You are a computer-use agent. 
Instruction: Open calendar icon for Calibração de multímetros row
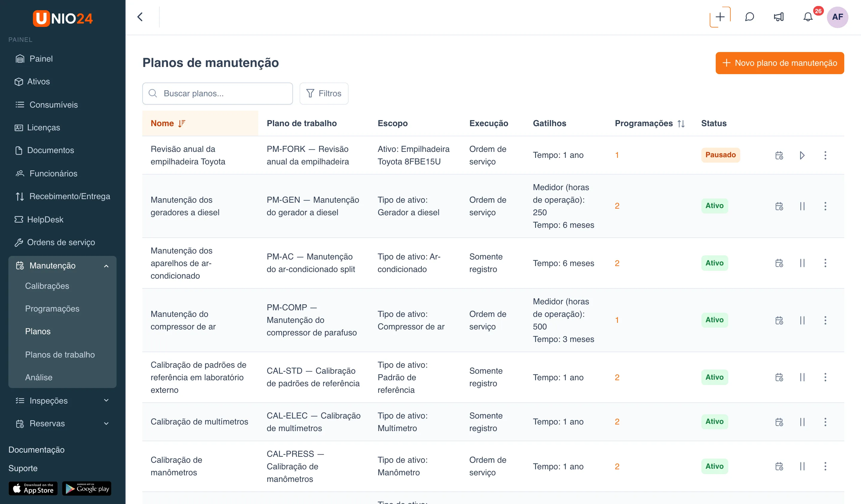(779, 422)
